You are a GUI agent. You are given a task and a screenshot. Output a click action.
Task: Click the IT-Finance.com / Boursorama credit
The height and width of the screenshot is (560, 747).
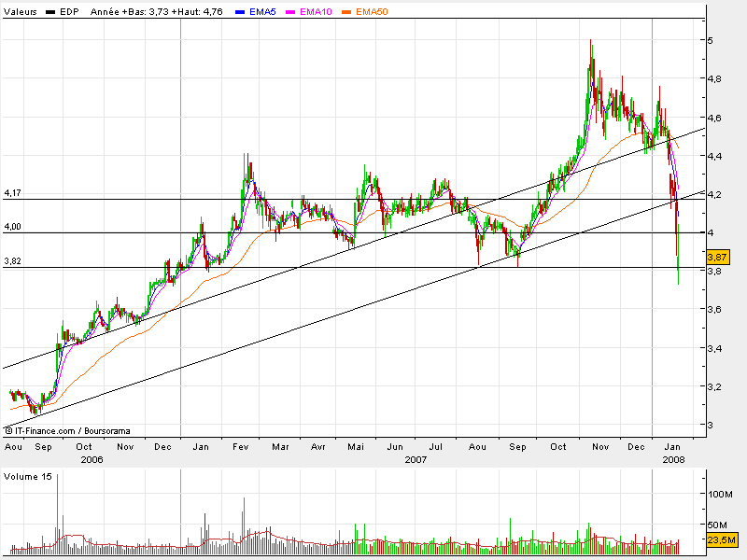(67, 431)
